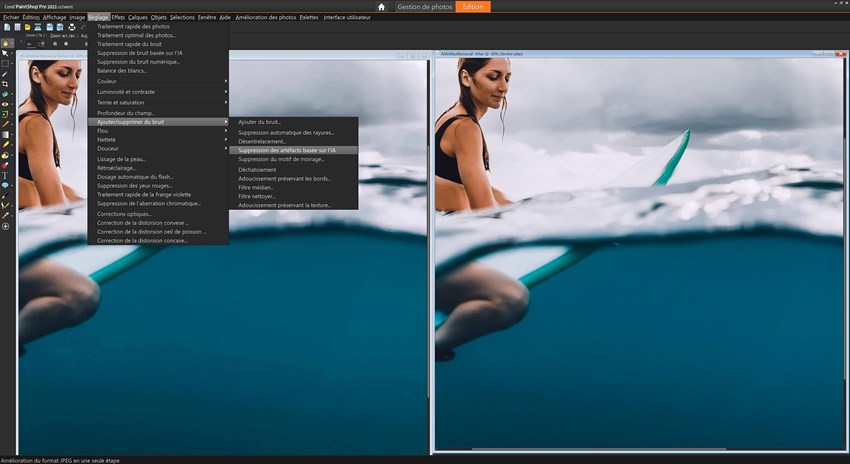Viewport: 850px width, 464px height.
Task: Activate the Crop tool
Action: coord(5,84)
